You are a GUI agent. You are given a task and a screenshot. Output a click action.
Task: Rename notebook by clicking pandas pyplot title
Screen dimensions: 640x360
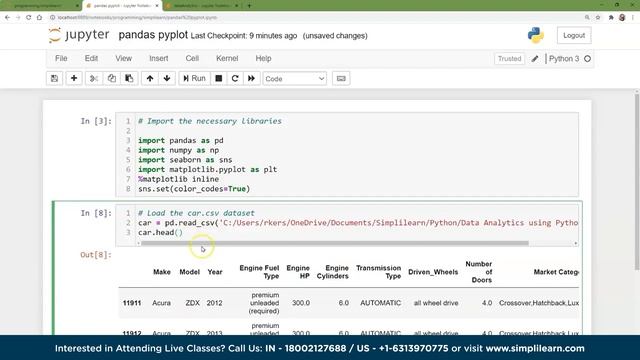coord(153,35)
